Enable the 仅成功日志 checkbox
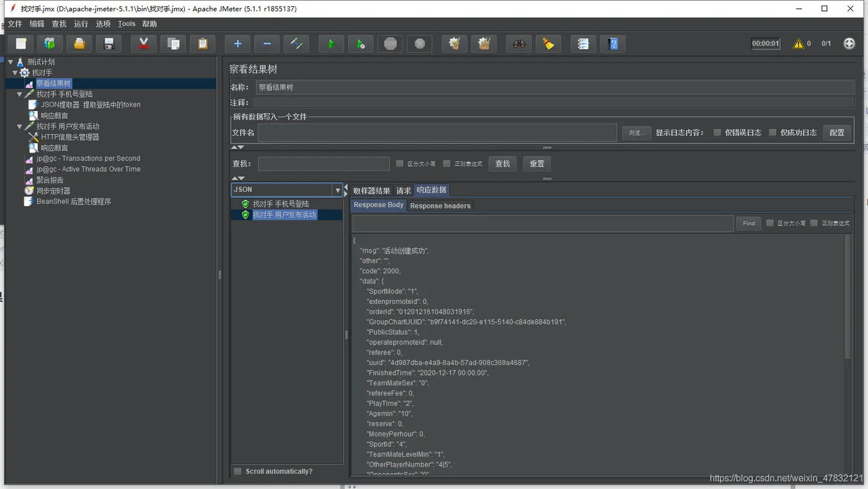Image resolution: width=868 pixels, height=489 pixels. (x=773, y=132)
